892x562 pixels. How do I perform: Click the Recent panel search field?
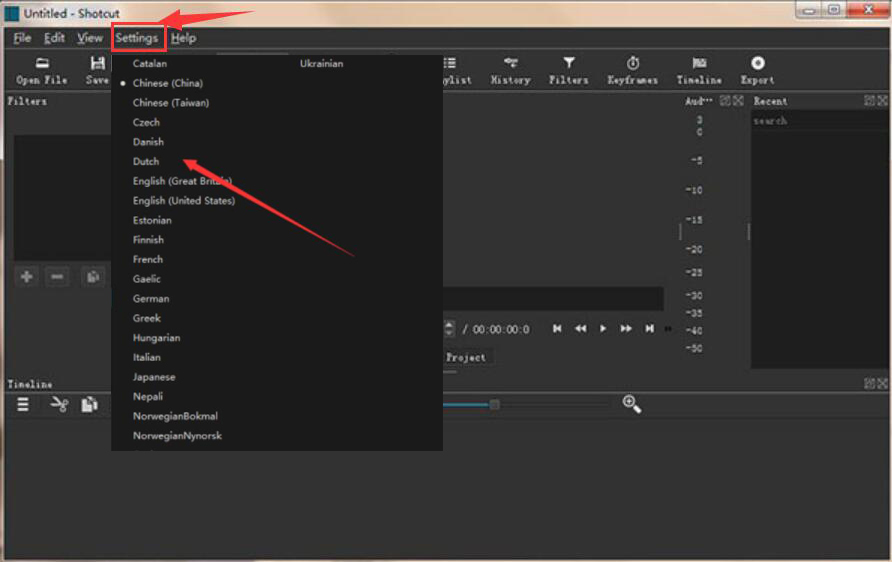(x=819, y=121)
